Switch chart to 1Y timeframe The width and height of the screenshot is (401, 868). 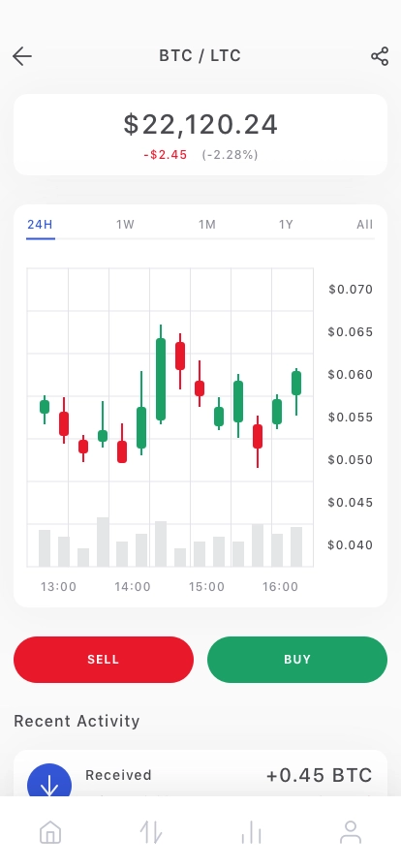point(286,224)
